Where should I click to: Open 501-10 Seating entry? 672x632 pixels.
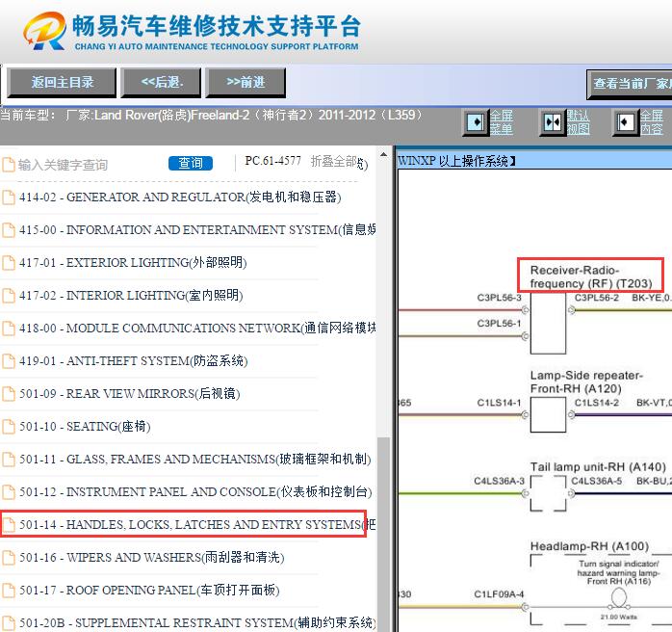pos(85,426)
